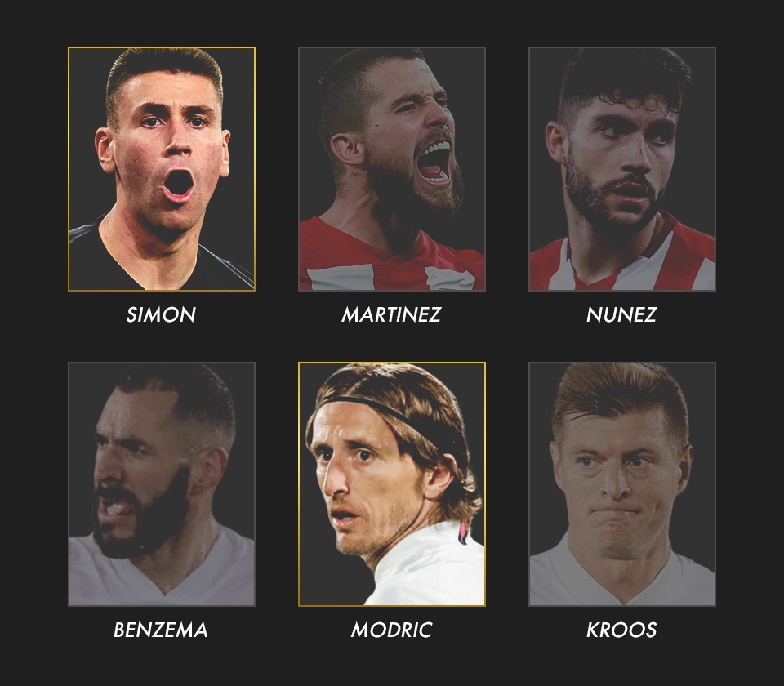The width and height of the screenshot is (784, 686).
Task: Click the MARTINEZ name label
Action: click(391, 314)
